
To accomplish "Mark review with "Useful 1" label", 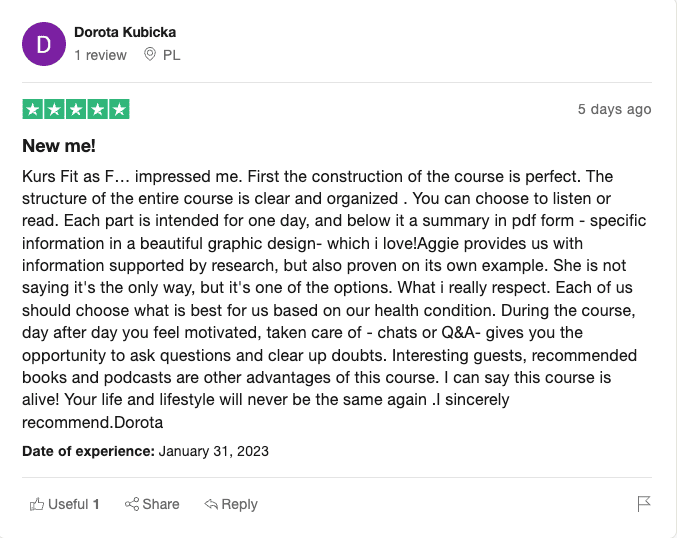I will 74,504.
